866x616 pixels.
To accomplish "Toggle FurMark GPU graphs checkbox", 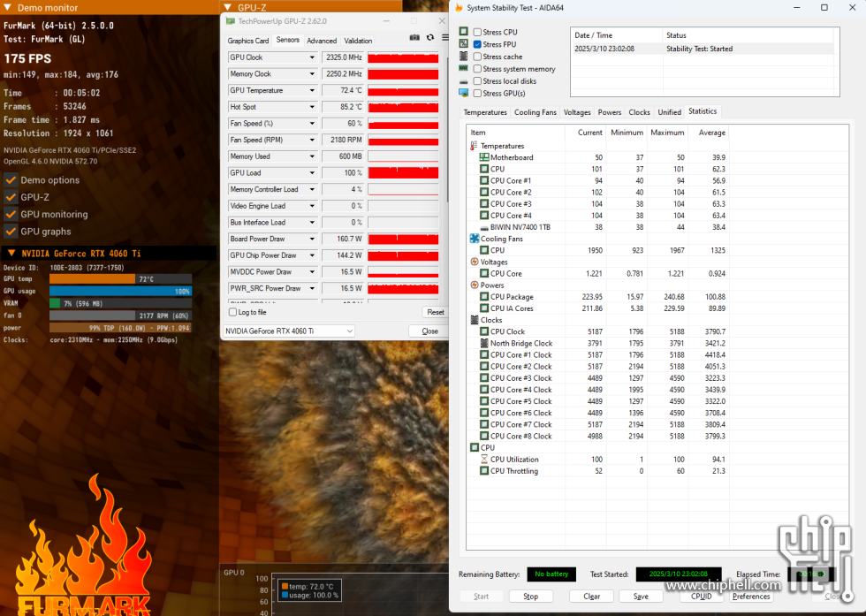I will 11,232.
